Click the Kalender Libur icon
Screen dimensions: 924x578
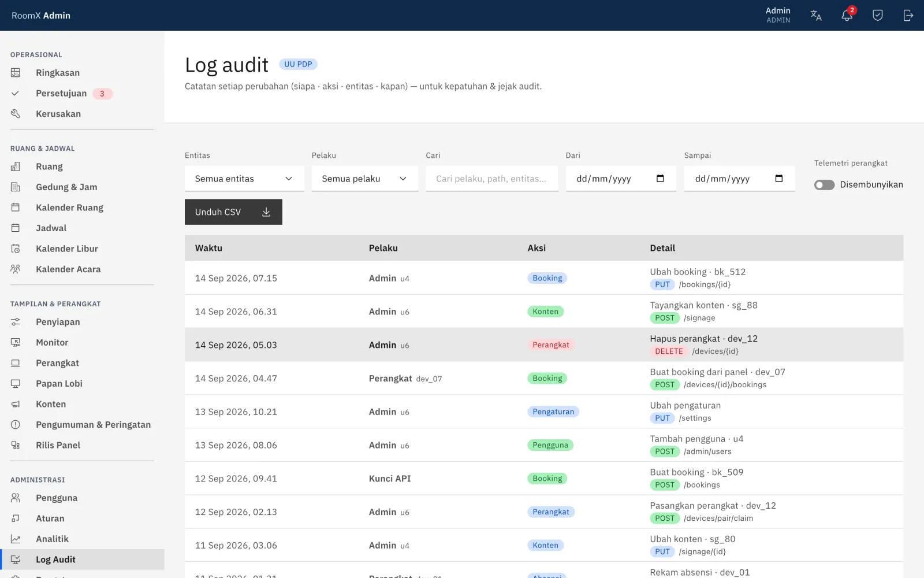point(16,249)
